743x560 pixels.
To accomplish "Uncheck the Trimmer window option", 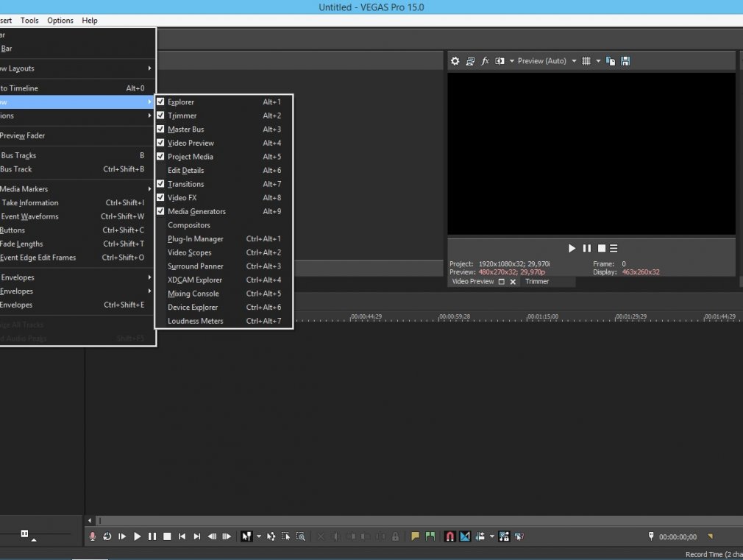I will tap(160, 116).
